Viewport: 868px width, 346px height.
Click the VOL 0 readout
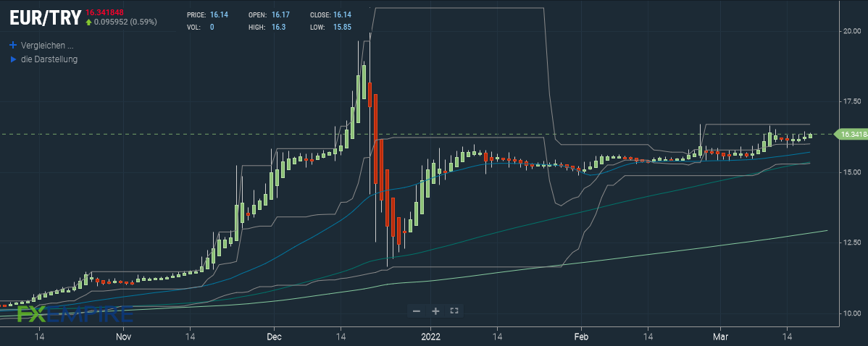click(201, 27)
